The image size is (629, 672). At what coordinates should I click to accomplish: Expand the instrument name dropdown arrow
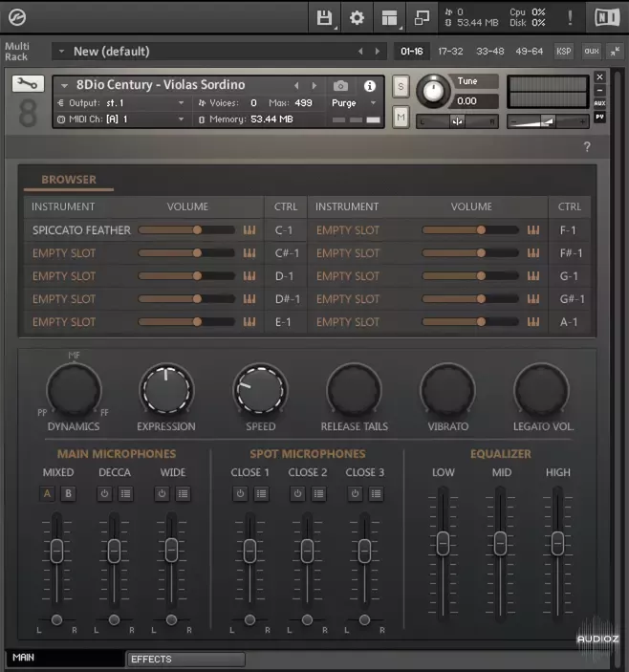[x=64, y=86]
